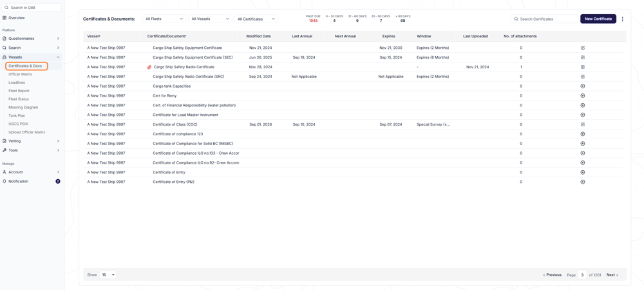Click plus icon in Cert for Remy row
Viewport: 644px width, 290px height.
[x=582, y=96]
